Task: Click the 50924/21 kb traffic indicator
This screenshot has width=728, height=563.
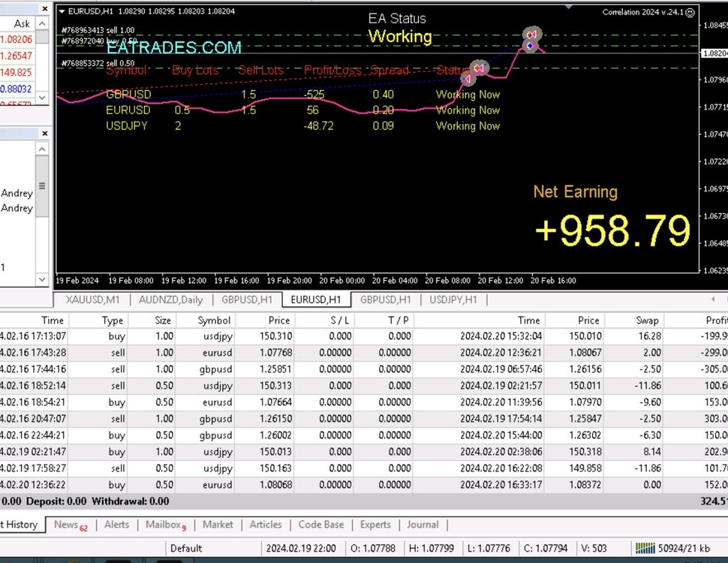Action: (684, 549)
